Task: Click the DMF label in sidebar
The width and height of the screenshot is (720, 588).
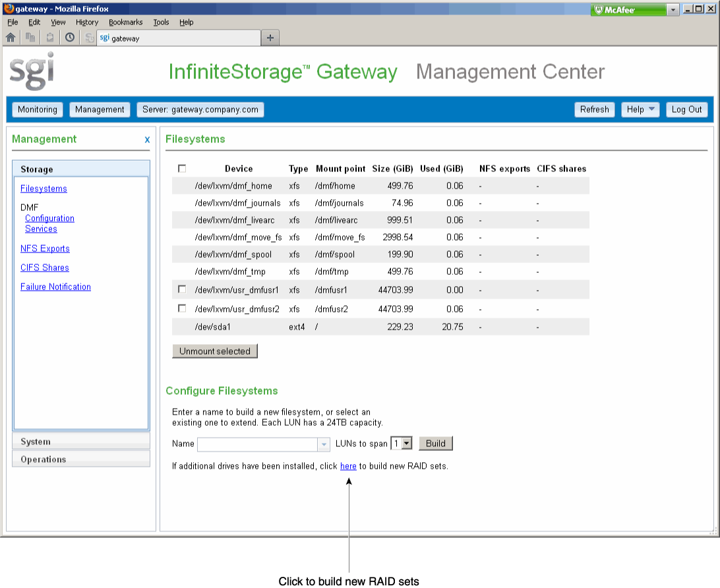Action: coord(30,208)
